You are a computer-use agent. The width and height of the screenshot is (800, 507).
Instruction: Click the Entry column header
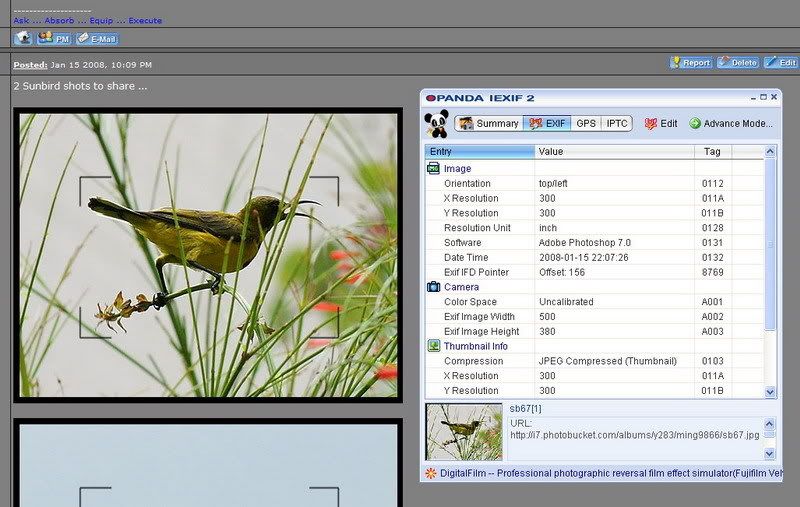(480, 151)
